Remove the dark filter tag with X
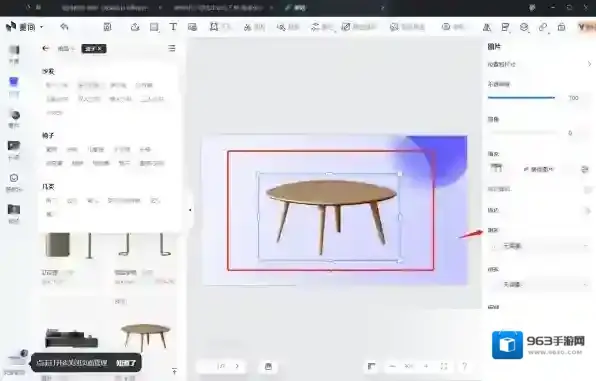 (94, 49)
